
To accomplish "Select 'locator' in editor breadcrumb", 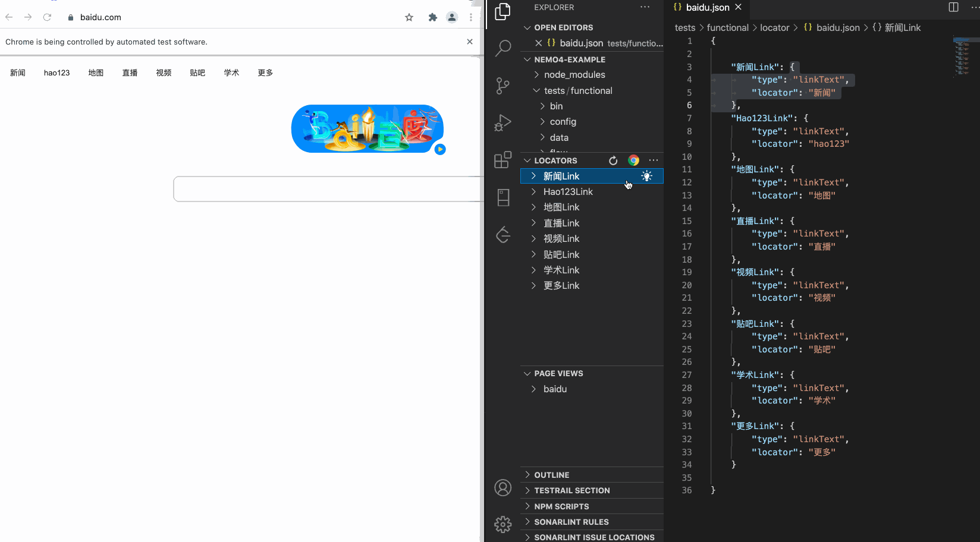I will (775, 27).
